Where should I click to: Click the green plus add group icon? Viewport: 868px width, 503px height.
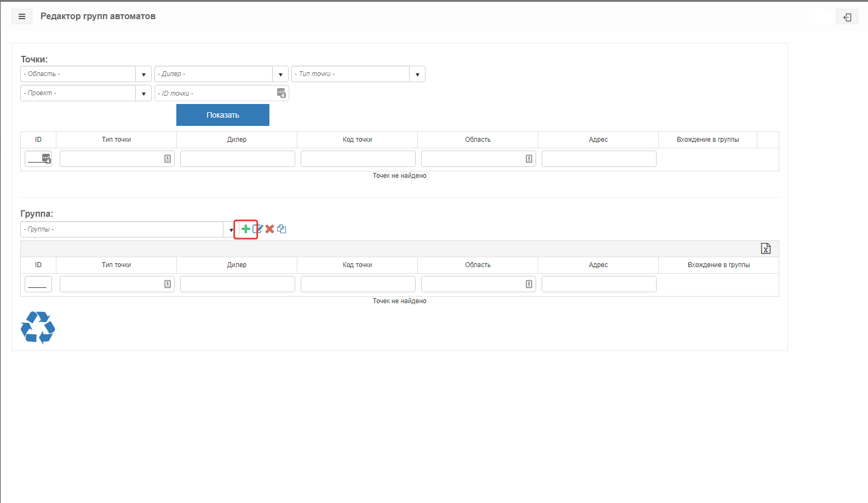click(245, 229)
